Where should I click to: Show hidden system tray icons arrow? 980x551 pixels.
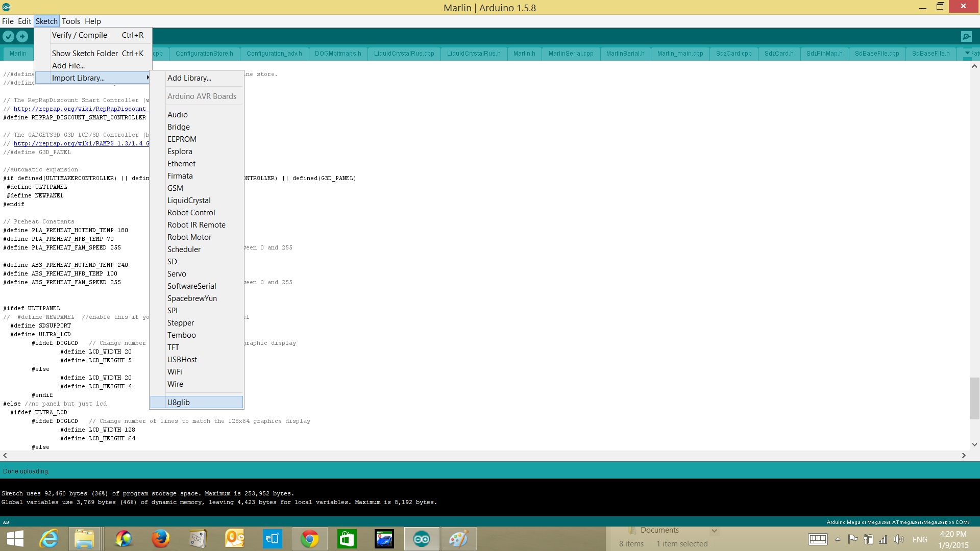tap(838, 539)
